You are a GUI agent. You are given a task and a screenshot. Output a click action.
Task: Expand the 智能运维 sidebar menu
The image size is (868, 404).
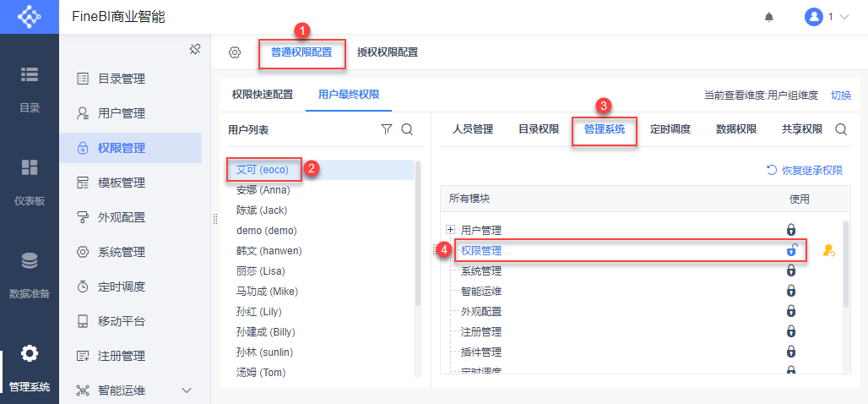[x=187, y=390]
